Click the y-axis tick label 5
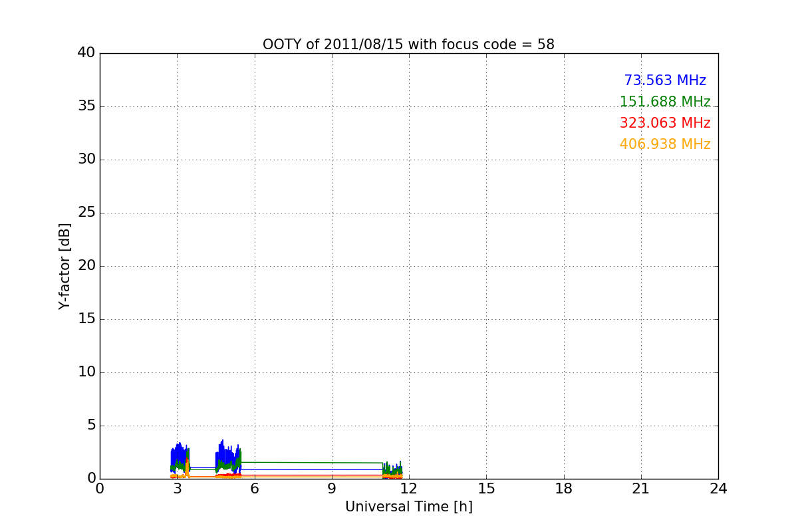Screen dimensions: 798x532 pos(91,426)
